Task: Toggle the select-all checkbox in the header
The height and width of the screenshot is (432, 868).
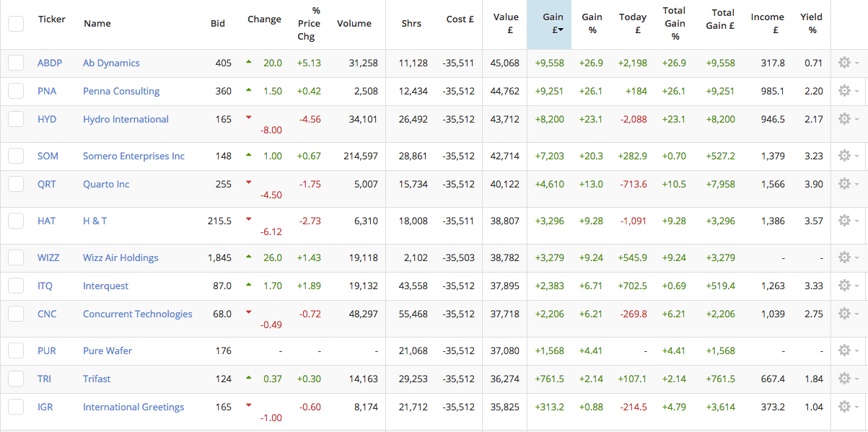Action: tap(16, 23)
